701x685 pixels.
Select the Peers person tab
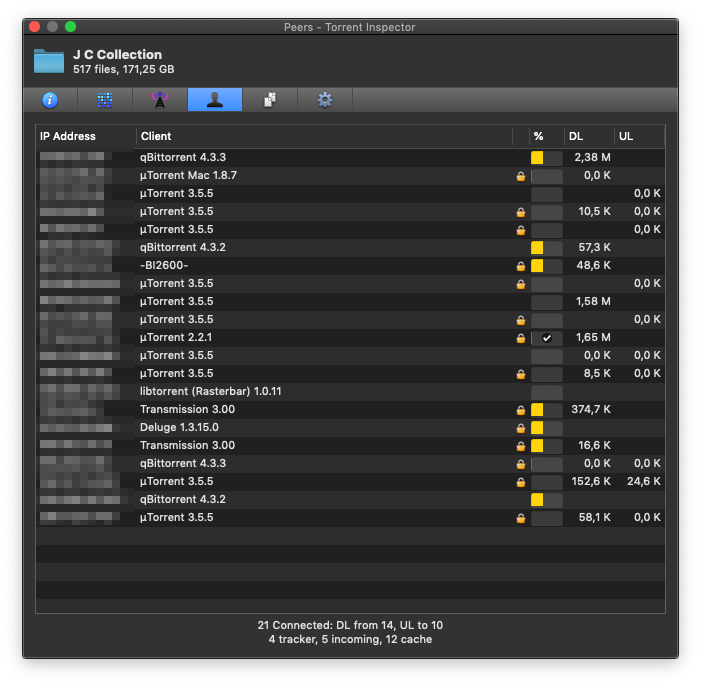click(215, 100)
